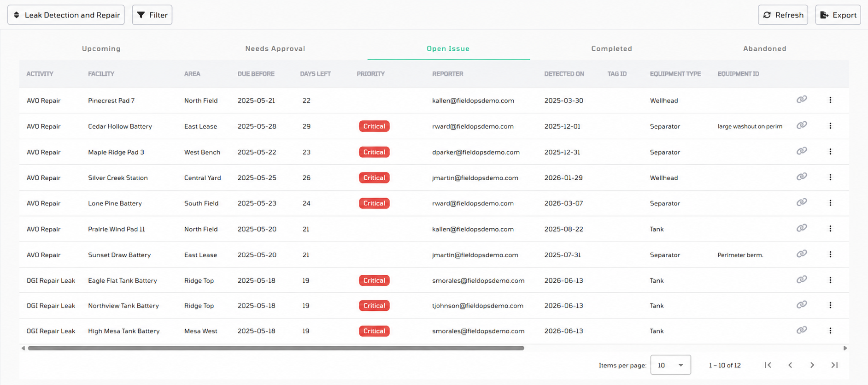This screenshot has width=868, height=385.
Task: Go to next page of results
Action: [812, 365]
